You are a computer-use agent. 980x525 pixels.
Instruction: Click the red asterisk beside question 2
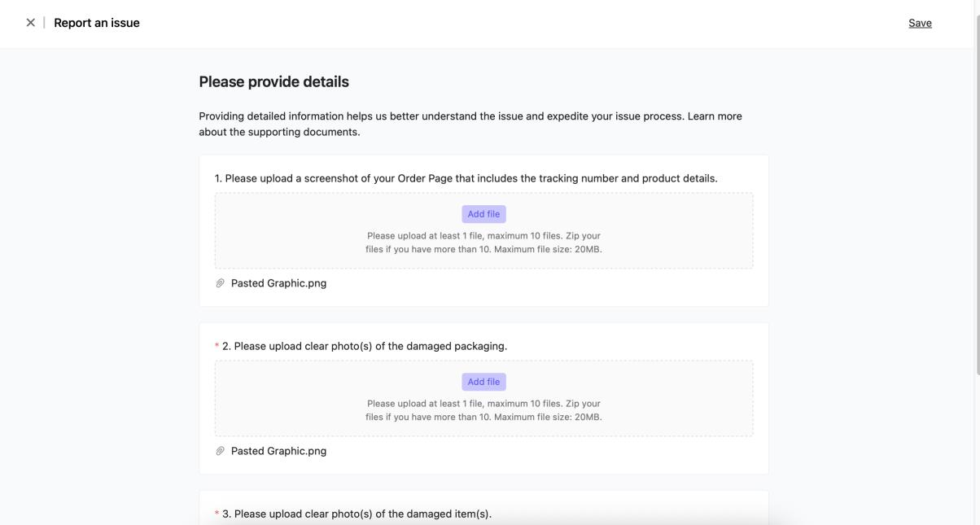click(217, 347)
